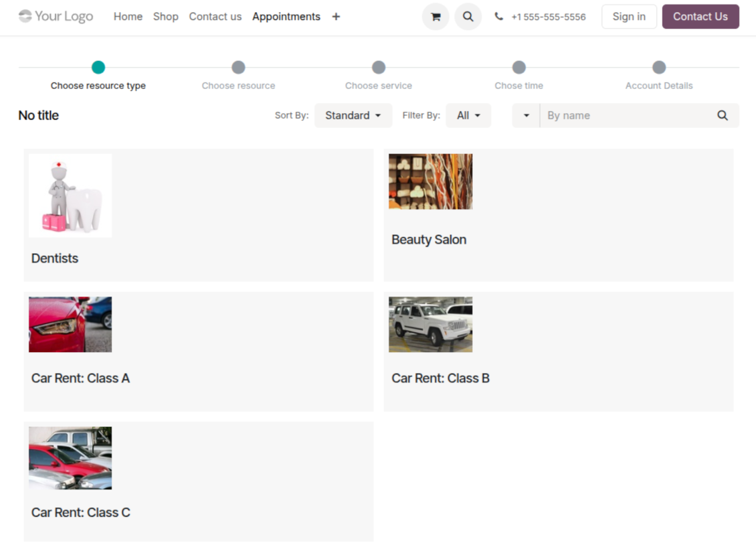The width and height of the screenshot is (756, 555).
Task: Submit search with By name magnifier icon
Action: click(x=722, y=115)
